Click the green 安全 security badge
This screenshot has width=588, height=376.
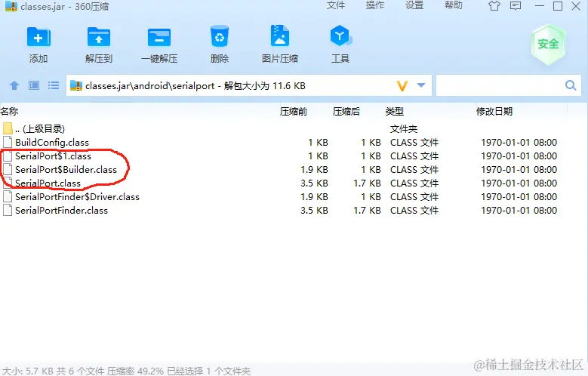548,45
